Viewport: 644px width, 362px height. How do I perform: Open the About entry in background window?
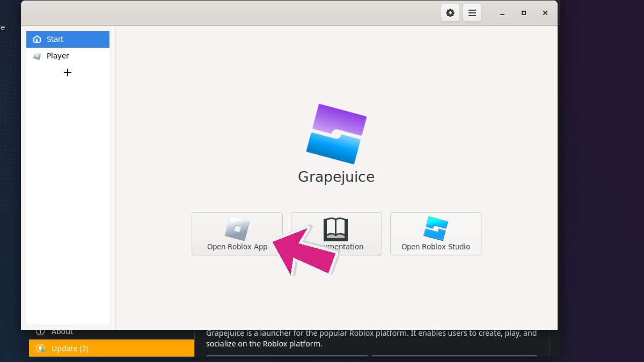62,332
